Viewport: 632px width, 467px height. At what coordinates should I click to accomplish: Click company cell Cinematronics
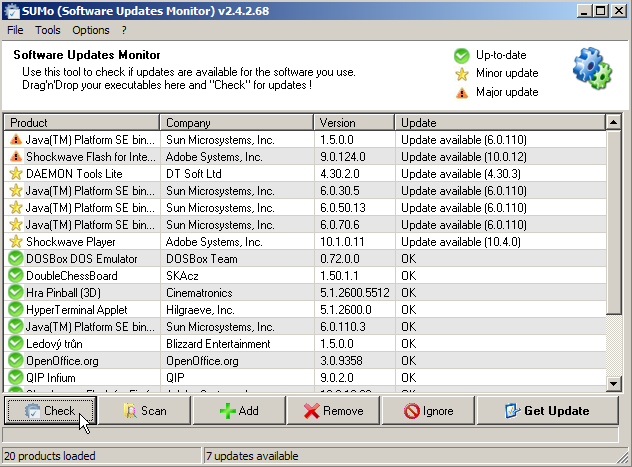tap(199, 293)
